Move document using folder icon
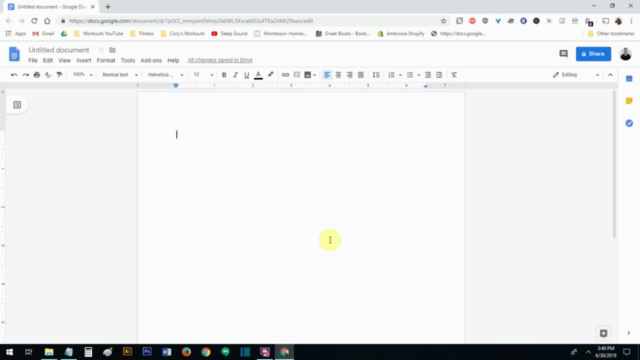Screen dimensions: 640x360 click(x=112, y=50)
